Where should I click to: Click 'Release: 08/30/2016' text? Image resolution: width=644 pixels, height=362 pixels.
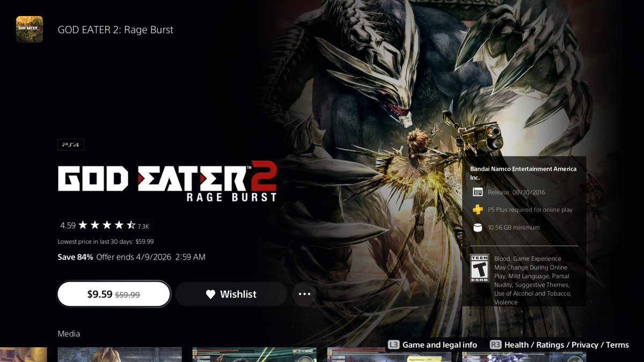tap(516, 192)
